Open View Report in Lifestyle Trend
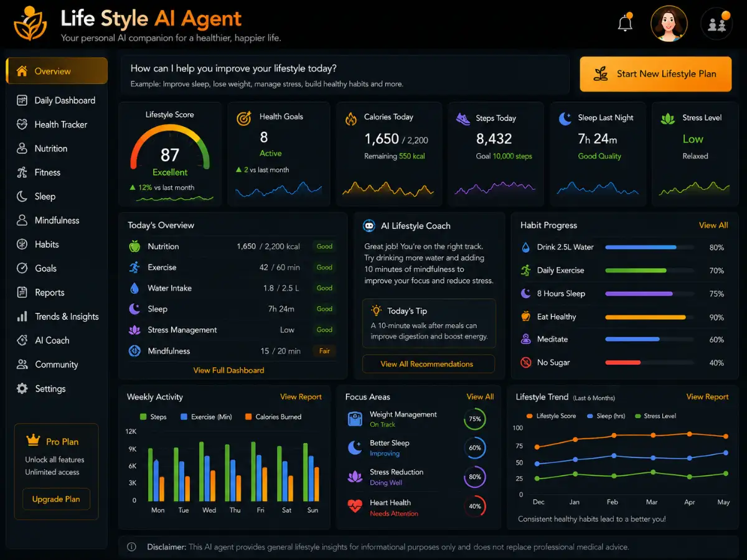The image size is (747, 560). (707, 397)
